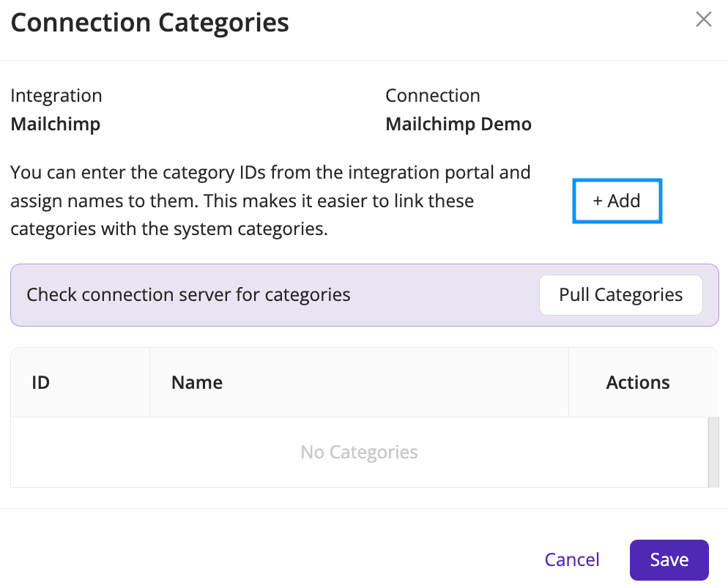Click the No Categories placeholder text

[x=359, y=452]
